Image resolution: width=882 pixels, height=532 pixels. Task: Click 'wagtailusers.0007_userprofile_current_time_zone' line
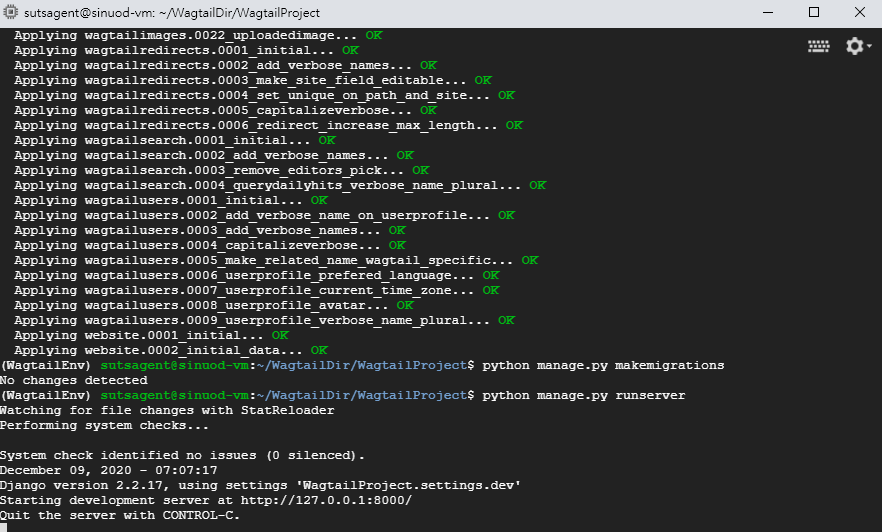[x=256, y=290]
